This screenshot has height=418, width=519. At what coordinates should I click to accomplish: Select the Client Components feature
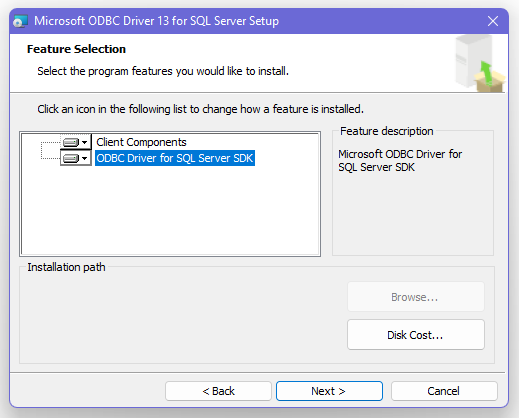(x=141, y=142)
